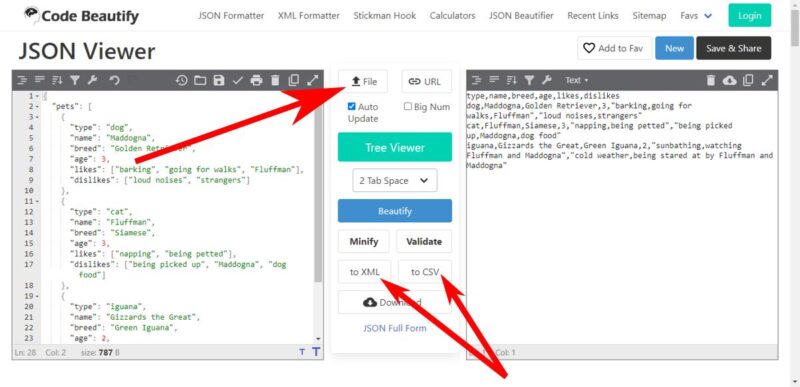This screenshot has width=800, height=387.
Task: Click the copy icon in right output toolbar
Action: pos(748,80)
